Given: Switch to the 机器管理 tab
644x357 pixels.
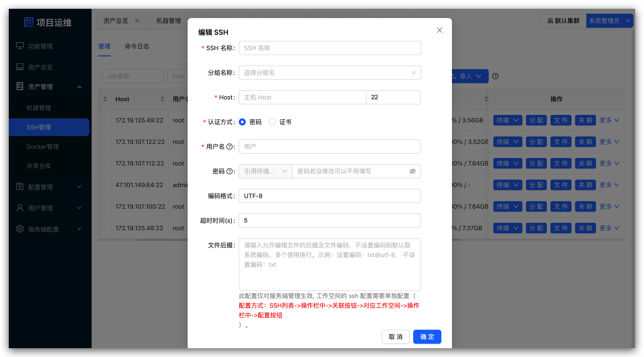Looking at the screenshot, I should [x=168, y=21].
